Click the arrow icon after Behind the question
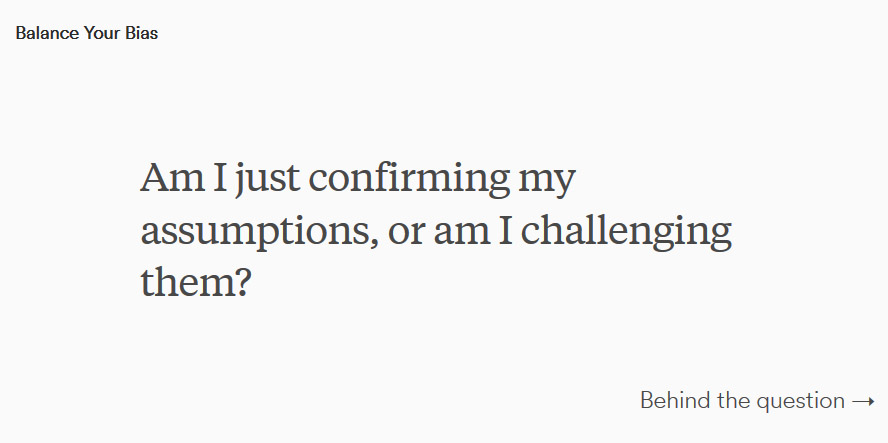Image resolution: width=888 pixels, height=443 pixels. point(863,402)
